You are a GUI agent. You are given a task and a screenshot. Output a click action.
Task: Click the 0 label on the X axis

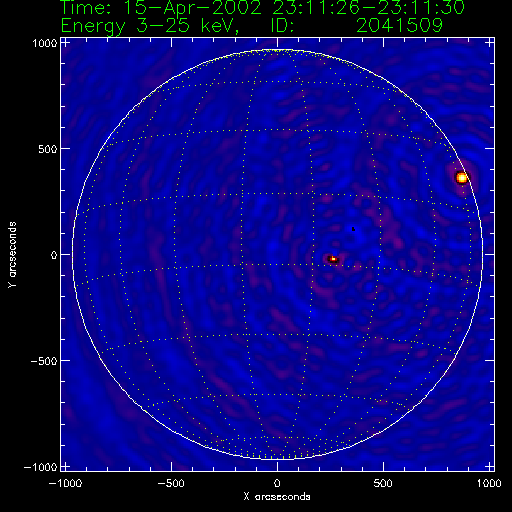click(x=277, y=483)
